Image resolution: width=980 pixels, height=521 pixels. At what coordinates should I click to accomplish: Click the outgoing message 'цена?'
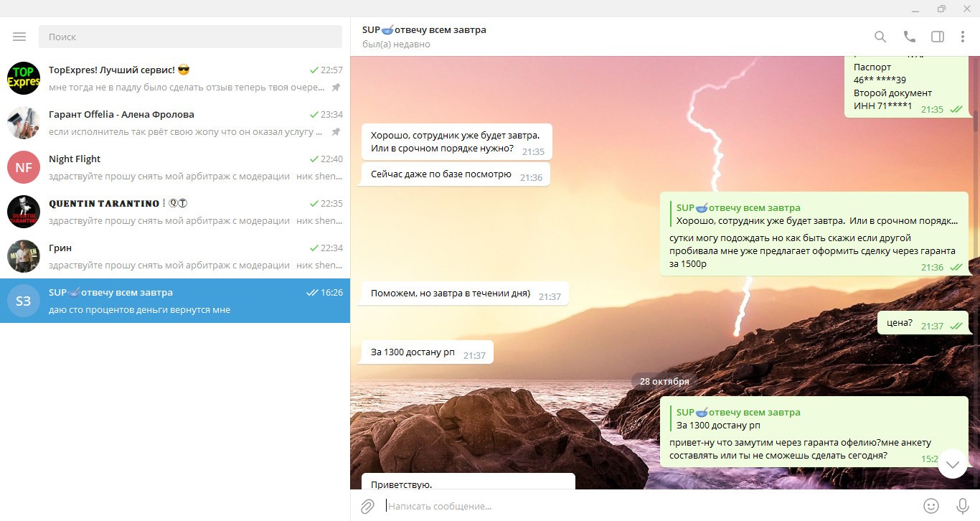tap(923, 323)
